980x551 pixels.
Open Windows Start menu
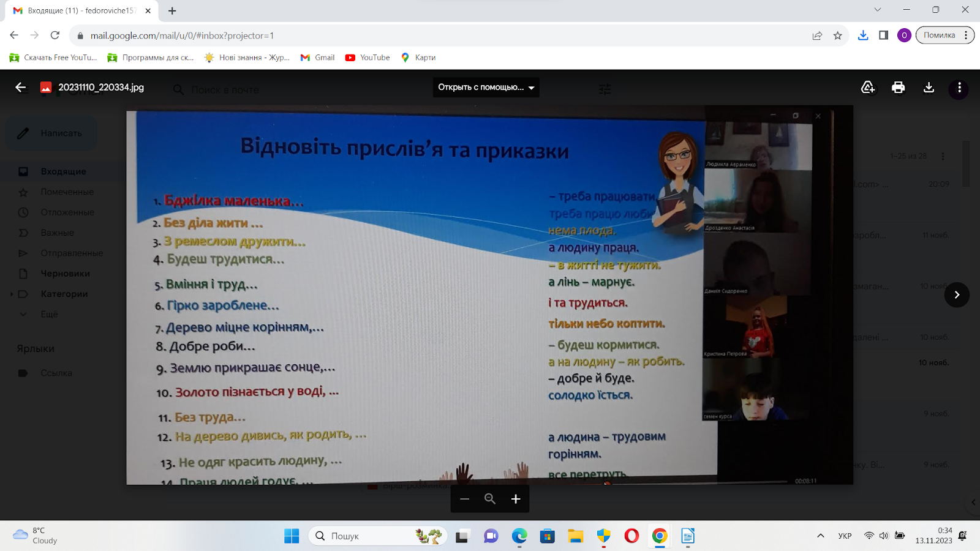[x=292, y=536]
